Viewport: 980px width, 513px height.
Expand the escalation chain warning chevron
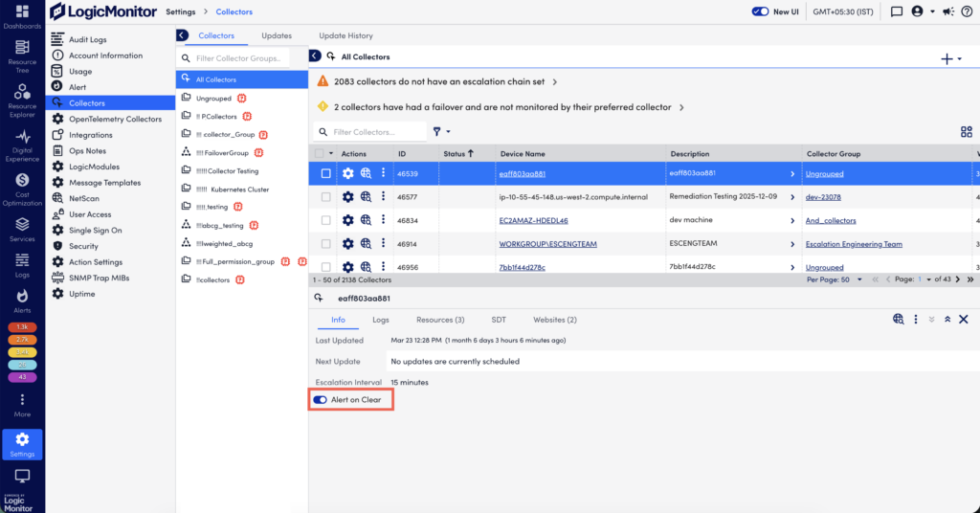[x=554, y=82]
